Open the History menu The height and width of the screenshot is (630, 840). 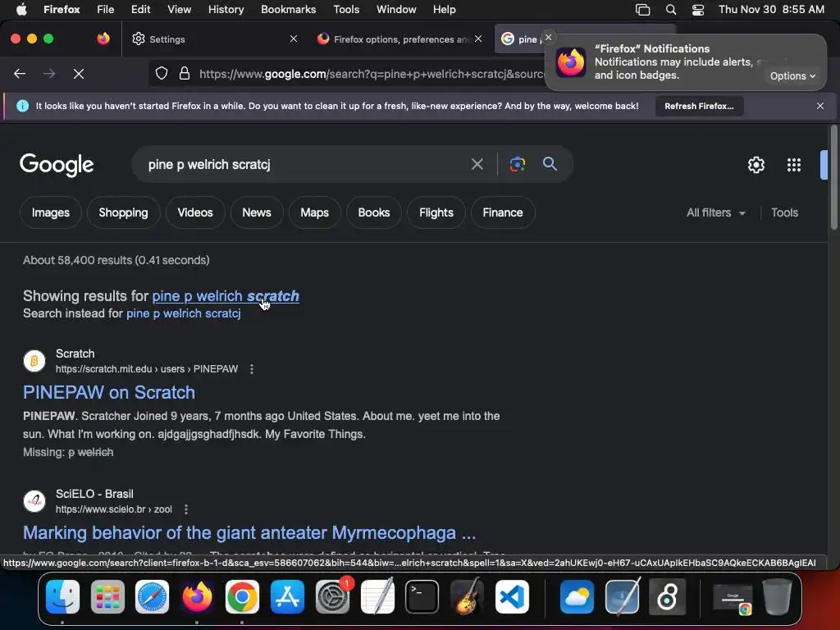226,10
